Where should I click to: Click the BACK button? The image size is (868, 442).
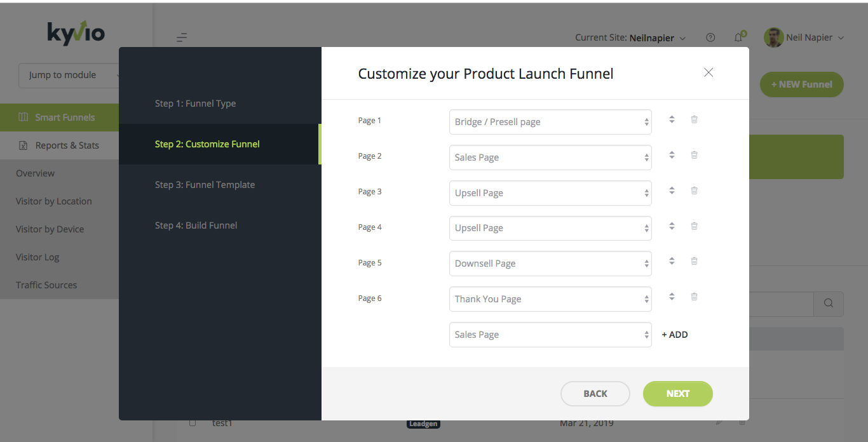pyautogui.click(x=595, y=394)
